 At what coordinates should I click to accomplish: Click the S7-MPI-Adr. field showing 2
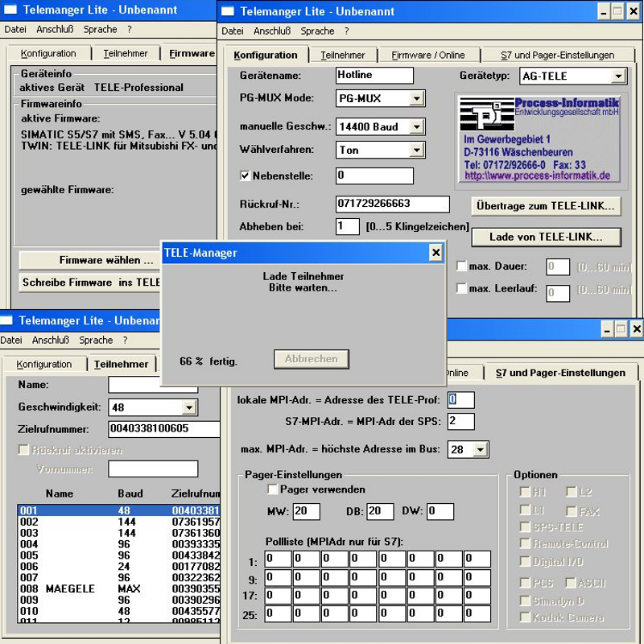[460, 421]
